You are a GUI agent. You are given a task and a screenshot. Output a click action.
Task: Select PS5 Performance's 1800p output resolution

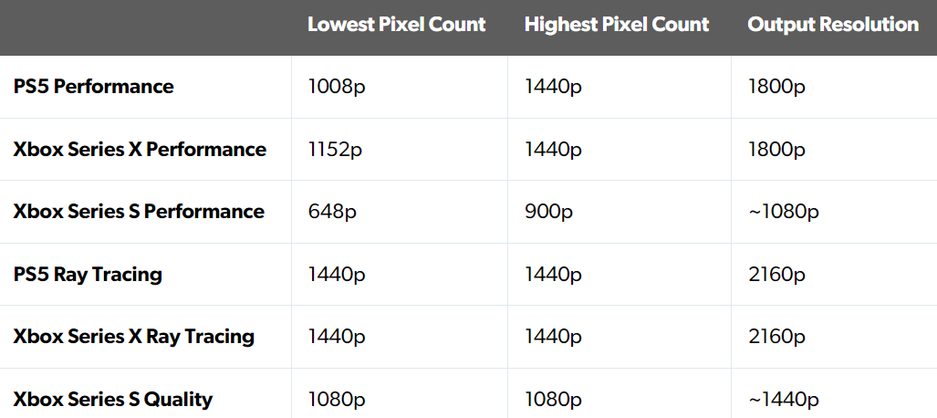776,87
